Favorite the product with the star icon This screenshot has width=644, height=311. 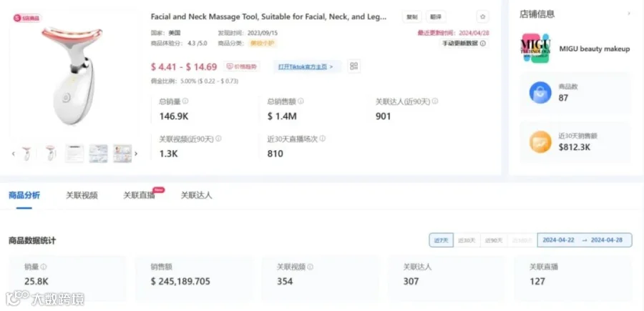coord(482,17)
